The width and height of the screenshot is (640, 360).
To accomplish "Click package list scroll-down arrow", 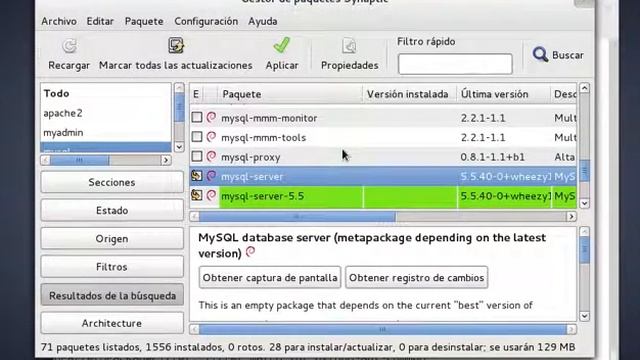I will click(x=584, y=203).
